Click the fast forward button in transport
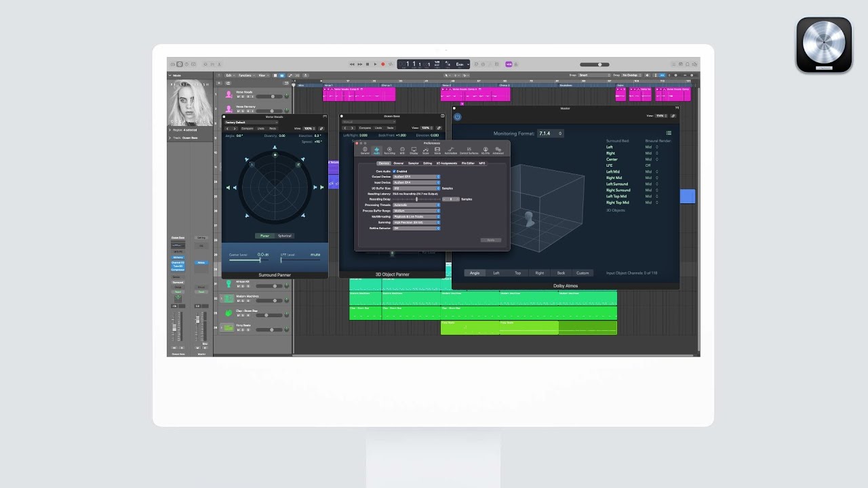Viewport: 868px width, 488px height. click(x=360, y=64)
